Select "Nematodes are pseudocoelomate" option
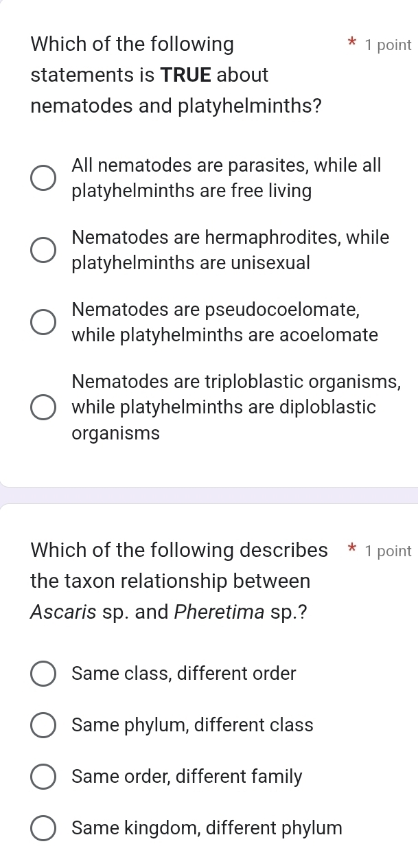Viewport: 418px width, 868px height. tap(43, 321)
